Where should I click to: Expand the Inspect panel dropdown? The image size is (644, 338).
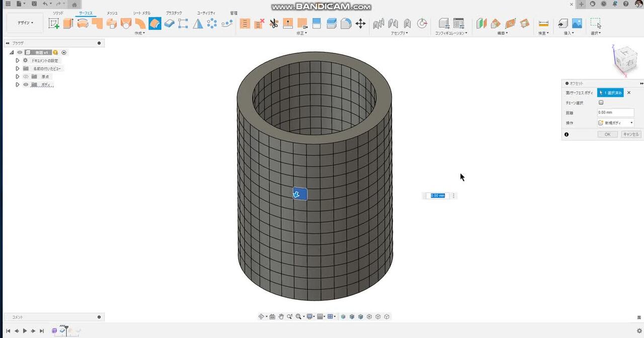pos(543,33)
